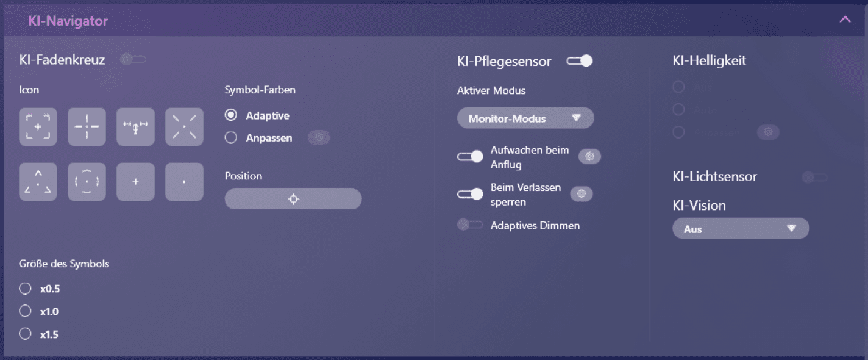The width and height of the screenshot is (868, 360).
Task: Turn off the KI-Pflegesensor switch
Action: tap(579, 60)
